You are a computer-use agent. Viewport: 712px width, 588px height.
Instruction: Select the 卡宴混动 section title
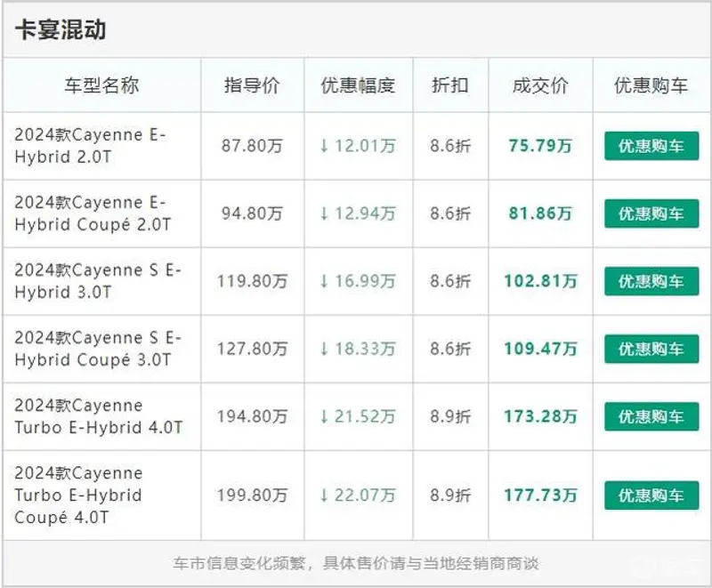pos(61,30)
